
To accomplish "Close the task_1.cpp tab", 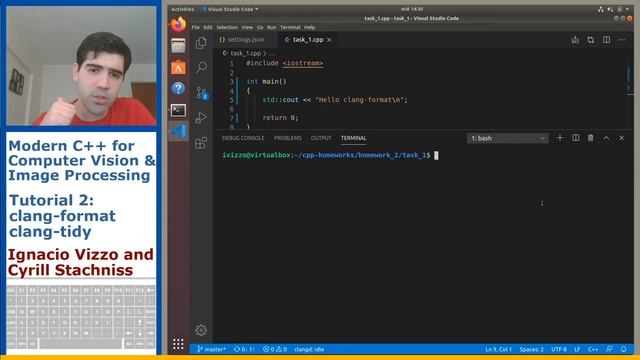I will [x=329, y=40].
